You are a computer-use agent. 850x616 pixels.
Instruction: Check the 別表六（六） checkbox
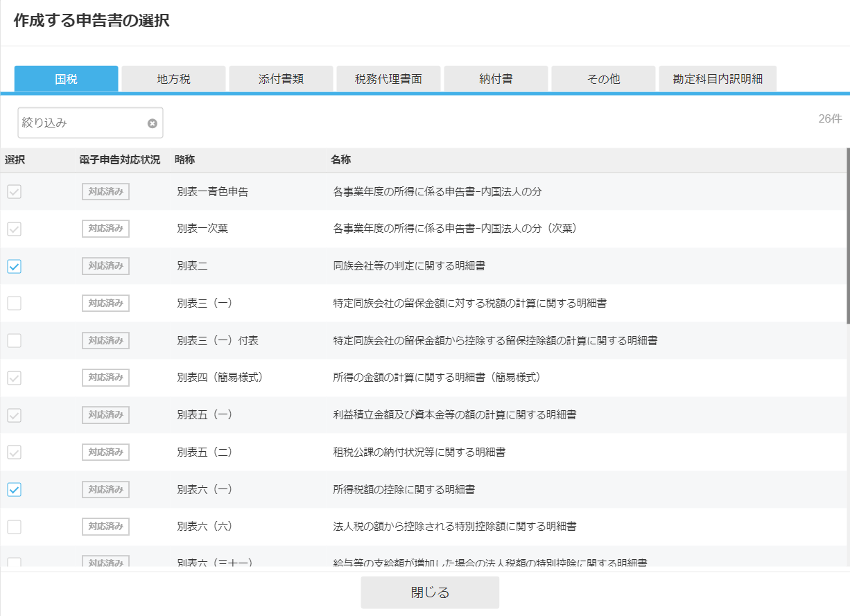tap(14, 527)
